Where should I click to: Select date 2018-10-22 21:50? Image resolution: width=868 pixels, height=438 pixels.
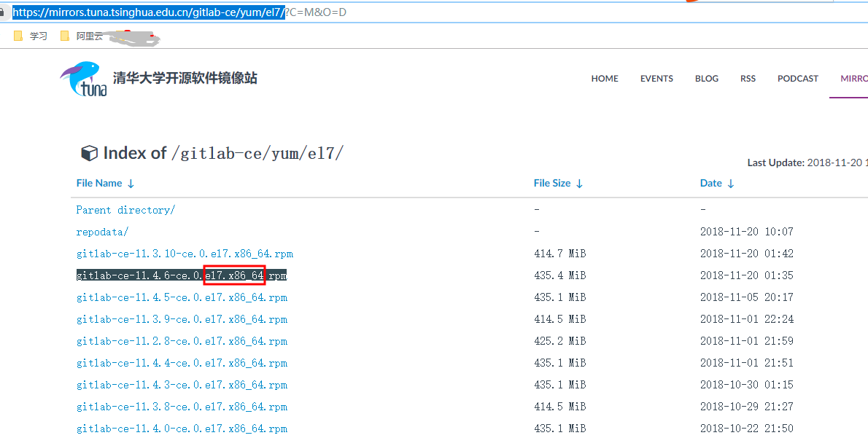pos(747,429)
